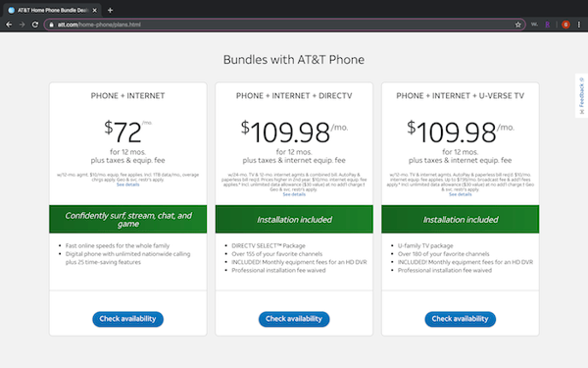Click the $109.98 price in DIRECTV card
This screenshot has height=368, width=588.
(294, 131)
